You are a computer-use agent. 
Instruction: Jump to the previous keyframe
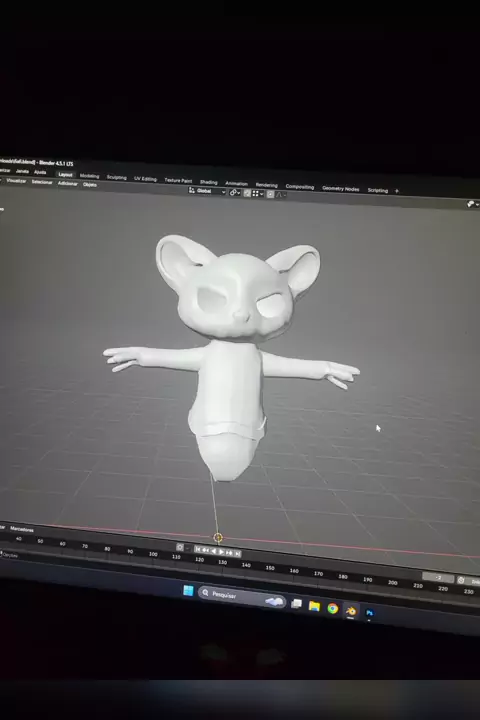coord(205,550)
